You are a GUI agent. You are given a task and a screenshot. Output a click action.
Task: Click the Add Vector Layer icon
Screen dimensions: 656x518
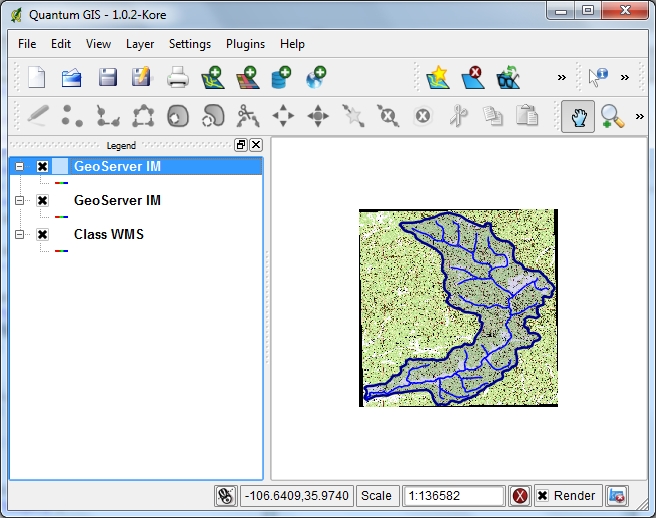pyautogui.click(x=213, y=77)
